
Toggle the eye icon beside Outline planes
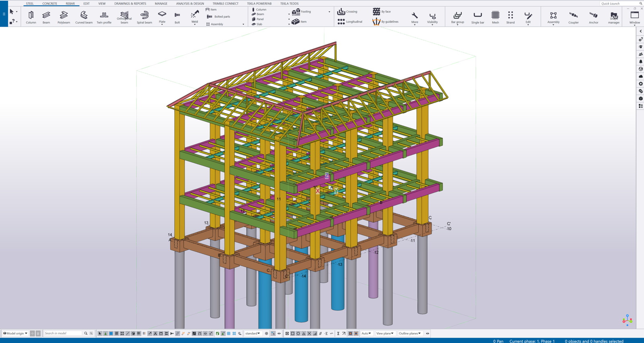(427, 333)
